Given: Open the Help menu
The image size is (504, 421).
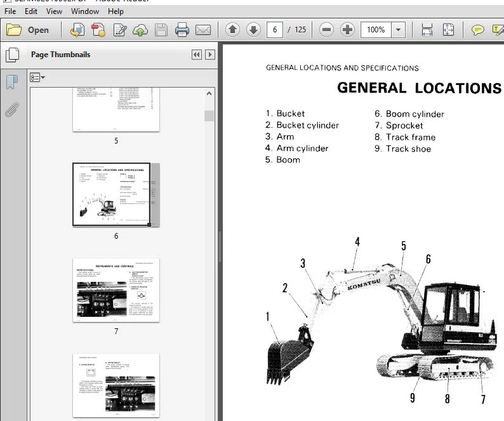Looking at the screenshot, I should (116, 11).
